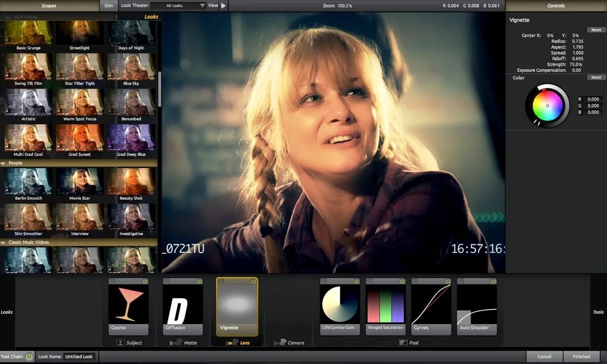Open the Tools side drawer

click(598, 312)
